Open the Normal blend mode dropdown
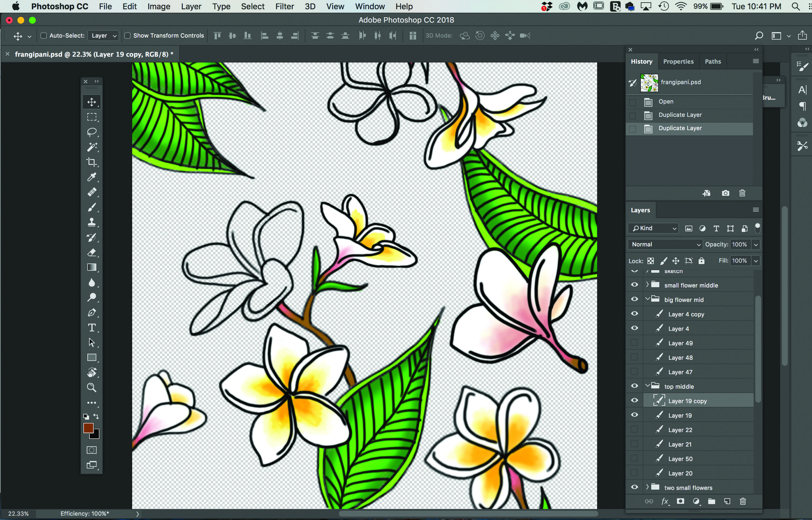812x520 pixels. tap(665, 244)
